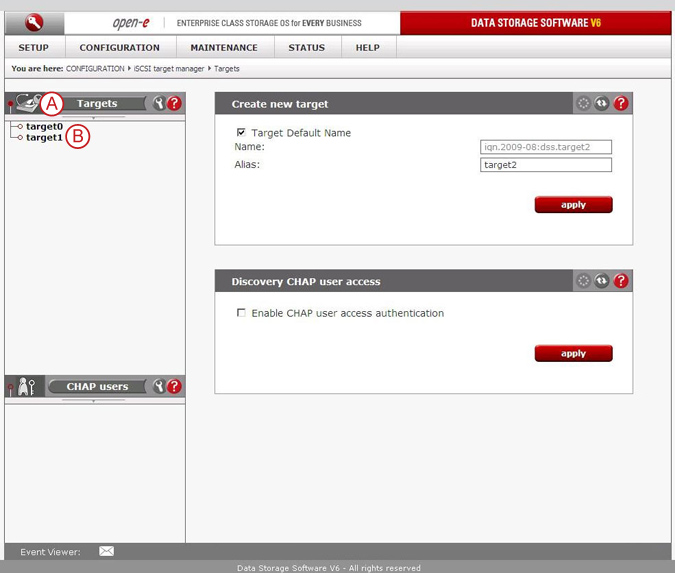Click iSCSI target manager breadcrumb link
The height and width of the screenshot is (573, 675).
click(x=169, y=69)
